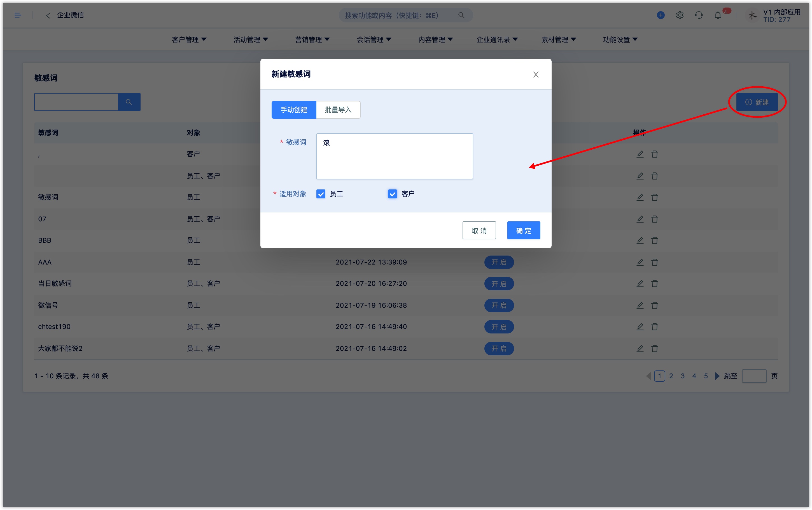
Task: Delete the 微信号 row
Action: point(654,306)
